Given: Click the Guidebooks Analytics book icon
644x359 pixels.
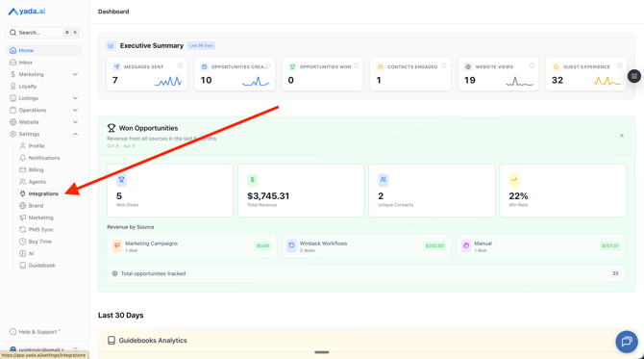Looking at the screenshot, I should (x=111, y=341).
